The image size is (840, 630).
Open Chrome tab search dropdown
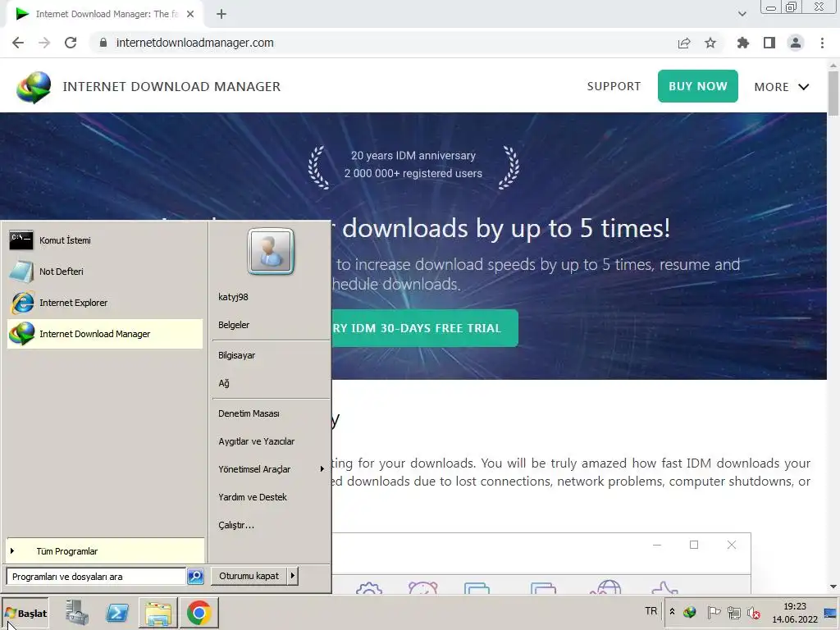(x=742, y=14)
